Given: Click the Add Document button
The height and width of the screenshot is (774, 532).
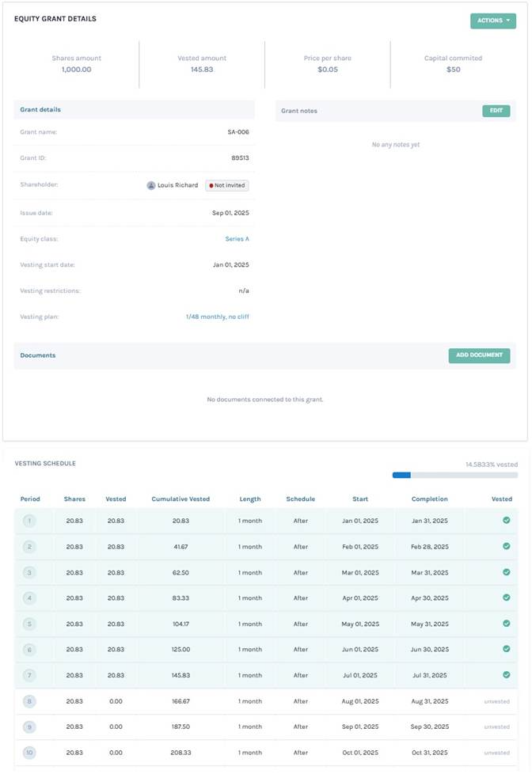Looking at the screenshot, I should tap(479, 355).
